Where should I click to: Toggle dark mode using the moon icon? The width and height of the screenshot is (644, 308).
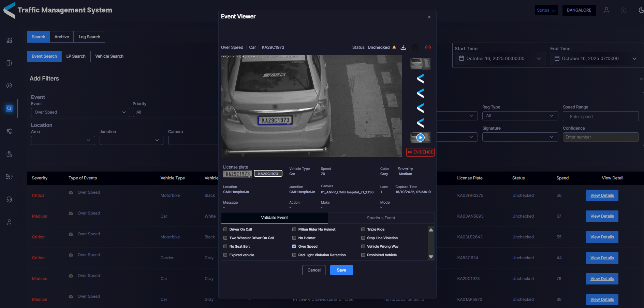click(641, 10)
